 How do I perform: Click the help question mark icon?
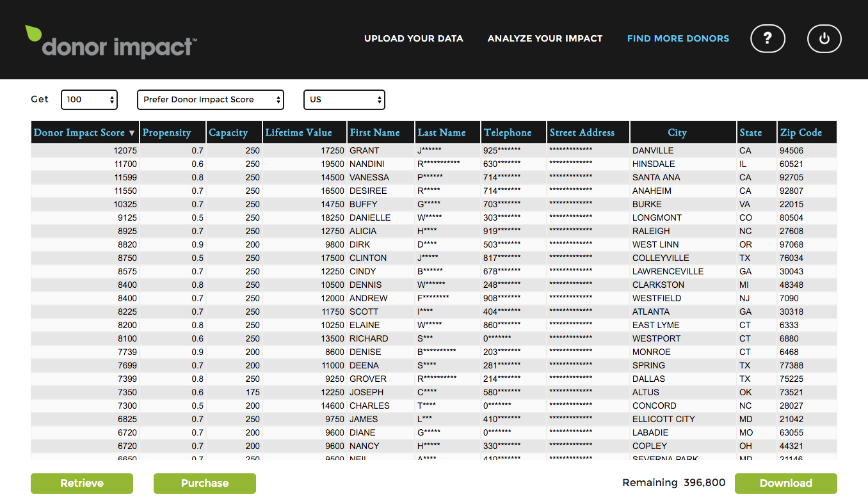tap(768, 39)
